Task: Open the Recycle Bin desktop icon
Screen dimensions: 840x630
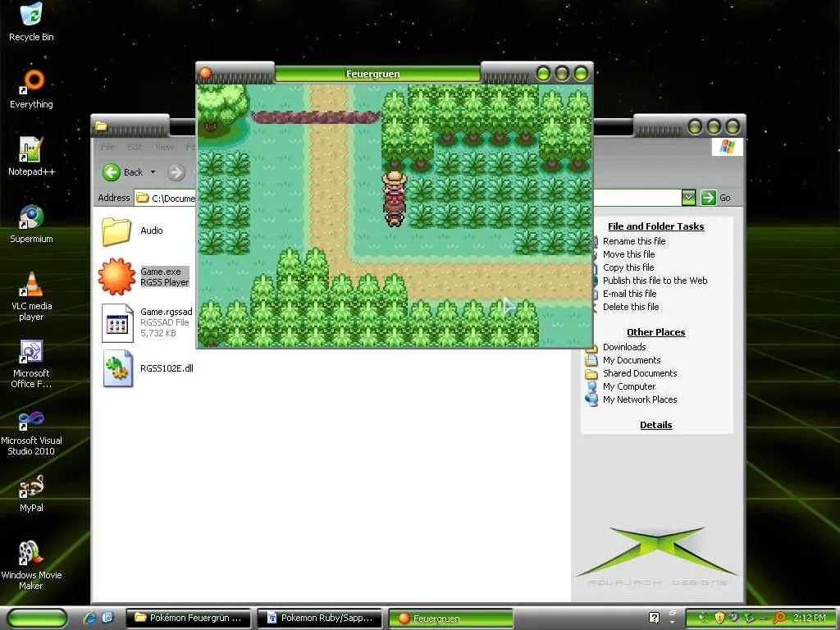Action: tap(31, 22)
